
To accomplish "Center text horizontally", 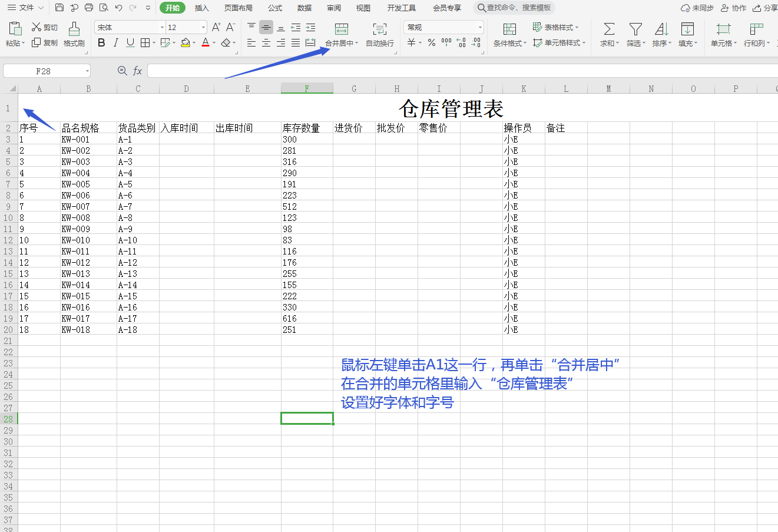I will pos(266,43).
